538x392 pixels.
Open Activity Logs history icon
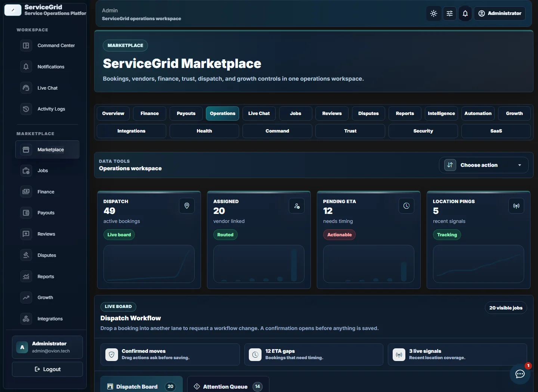tap(26, 109)
